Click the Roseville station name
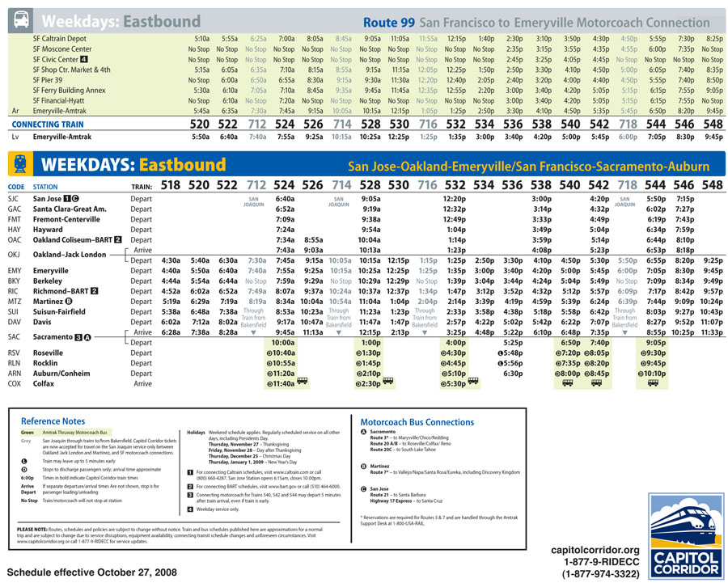This screenshot has height=583, width=728. pyautogui.click(x=48, y=353)
